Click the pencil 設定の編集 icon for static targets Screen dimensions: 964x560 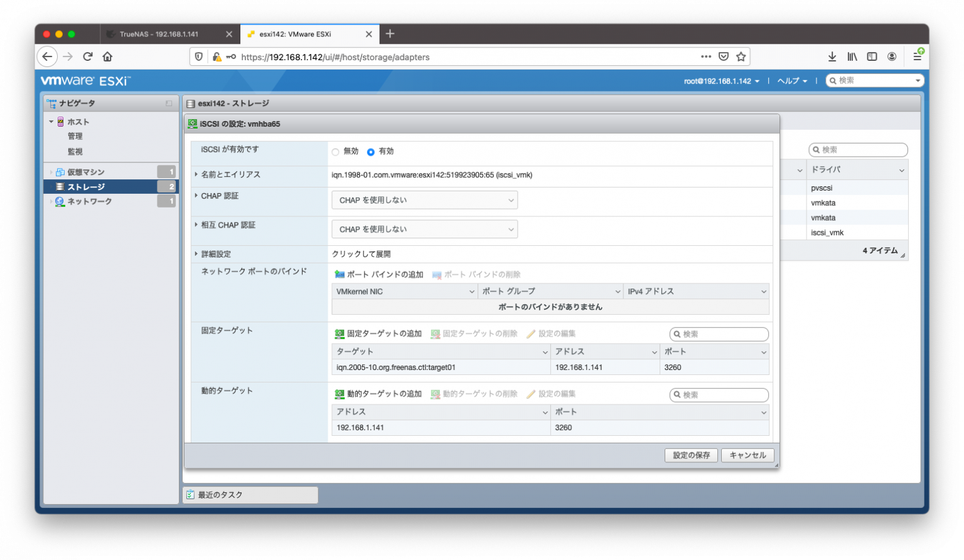(530, 334)
